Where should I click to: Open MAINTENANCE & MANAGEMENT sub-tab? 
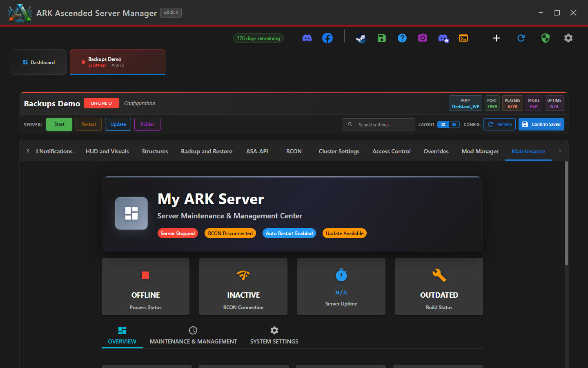pos(193,336)
